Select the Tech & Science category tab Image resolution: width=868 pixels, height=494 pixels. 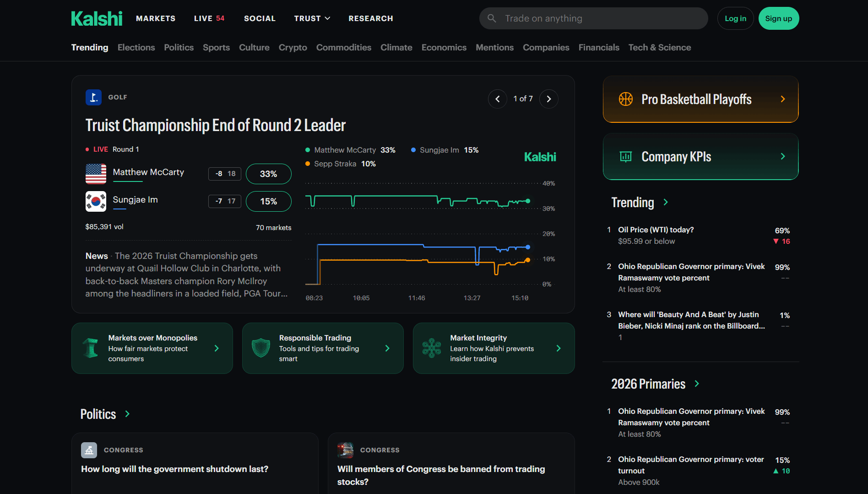pyautogui.click(x=660, y=47)
